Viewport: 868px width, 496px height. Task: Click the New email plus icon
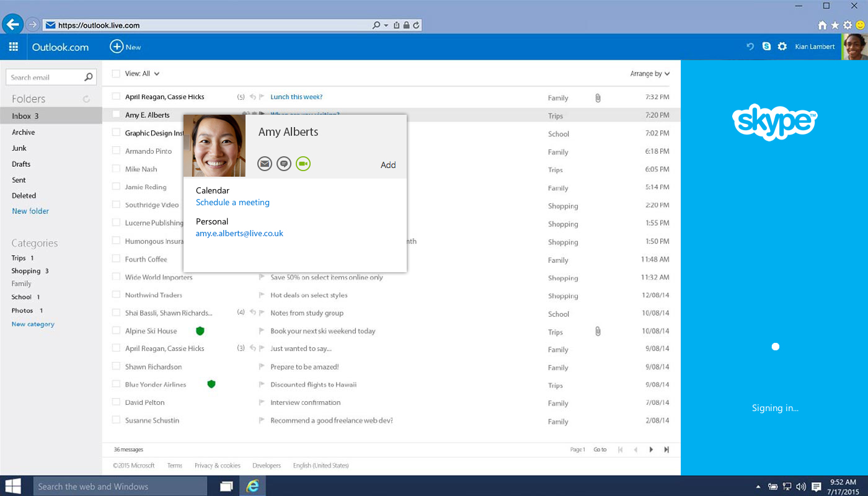click(x=117, y=46)
